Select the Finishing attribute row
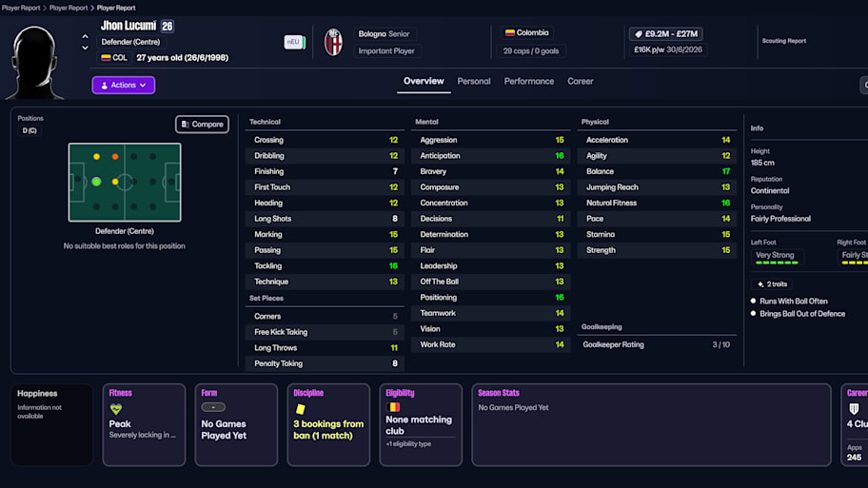The width and height of the screenshot is (868, 488). point(325,171)
